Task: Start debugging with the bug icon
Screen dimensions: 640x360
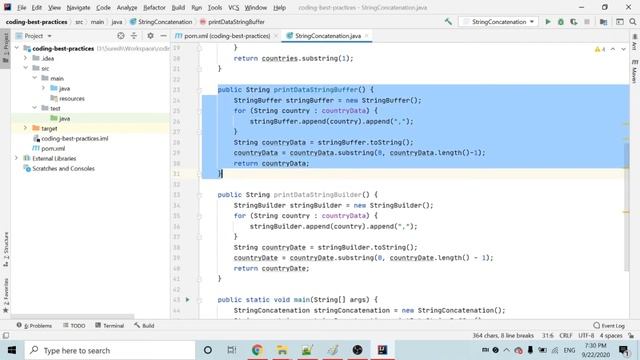Action: [561, 22]
